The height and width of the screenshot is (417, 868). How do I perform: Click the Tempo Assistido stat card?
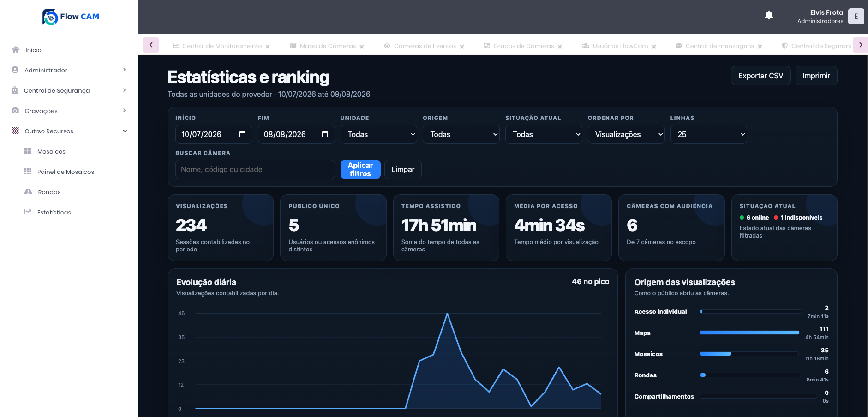click(x=446, y=227)
